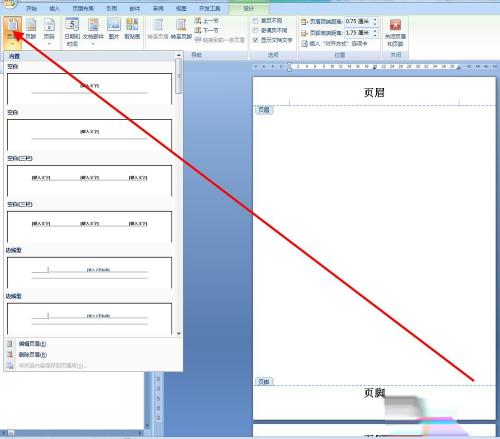Click the header gallery scrollbar thumb

click(x=179, y=76)
